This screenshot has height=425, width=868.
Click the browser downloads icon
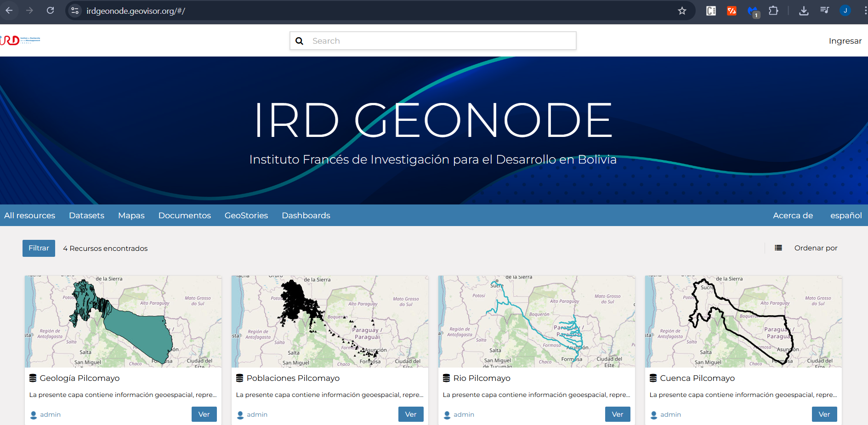pos(804,10)
